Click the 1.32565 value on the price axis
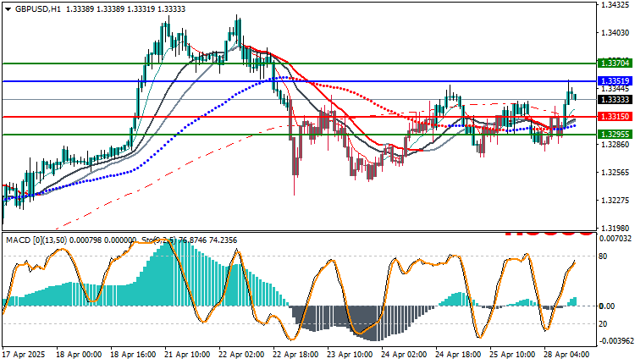Screen dimensions: 635x364 pyautogui.click(x=616, y=173)
